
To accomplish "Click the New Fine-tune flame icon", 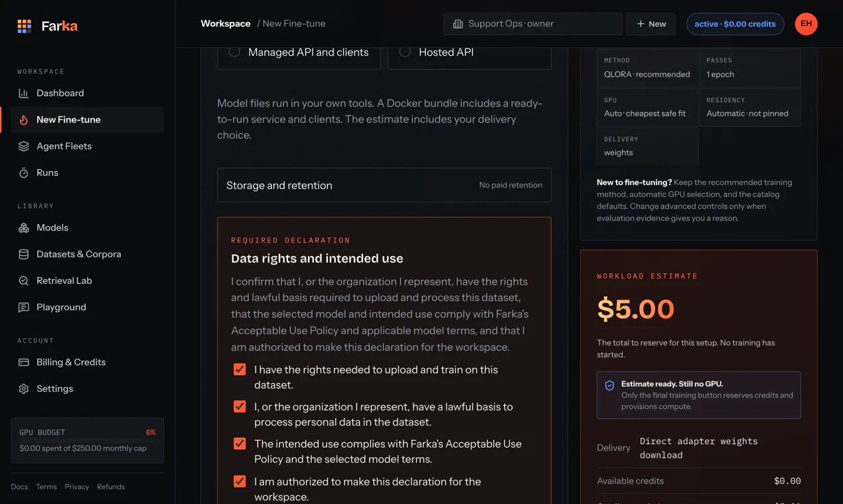I will click(23, 120).
